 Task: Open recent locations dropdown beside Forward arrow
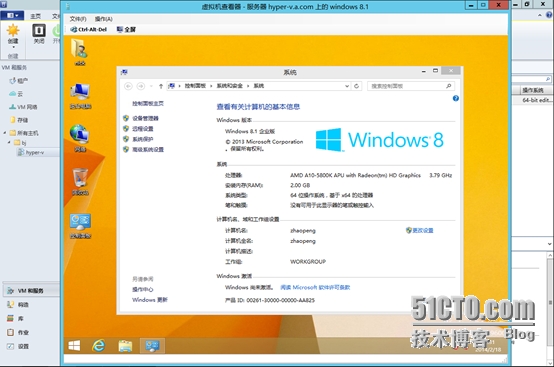click(151, 86)
